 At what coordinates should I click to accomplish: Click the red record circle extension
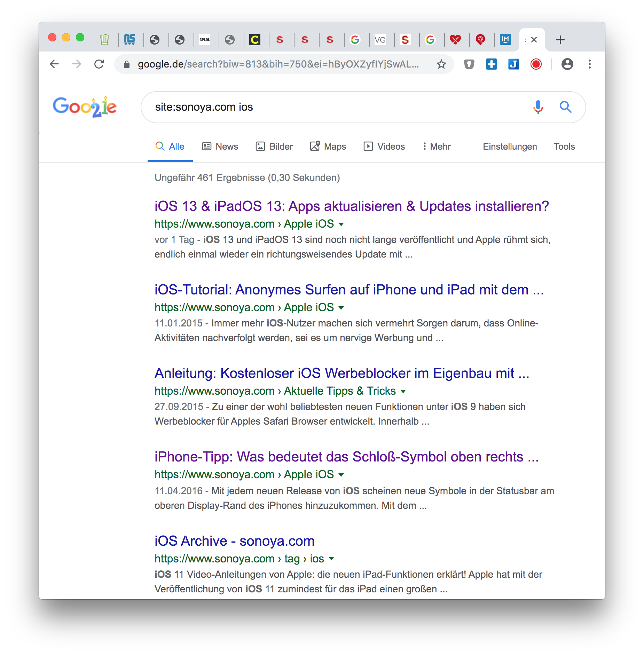click(536, 64)
